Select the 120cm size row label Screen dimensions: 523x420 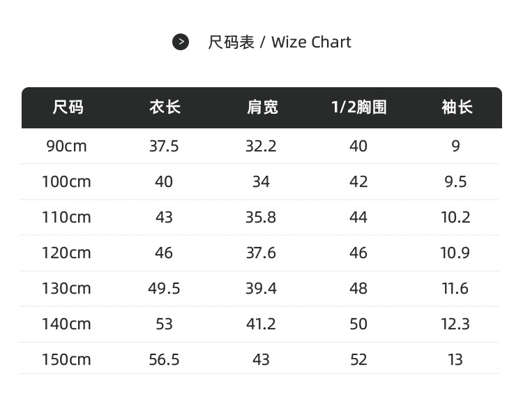(66, 253)
